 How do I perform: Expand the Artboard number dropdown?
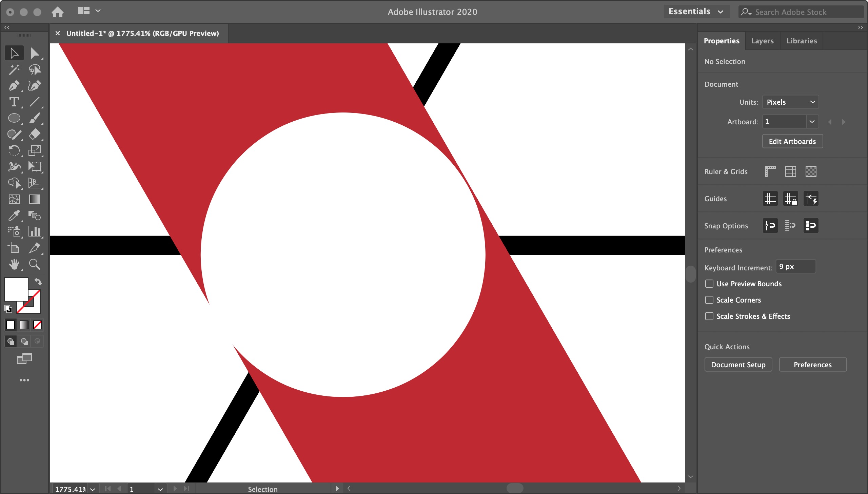coord(812,121)
